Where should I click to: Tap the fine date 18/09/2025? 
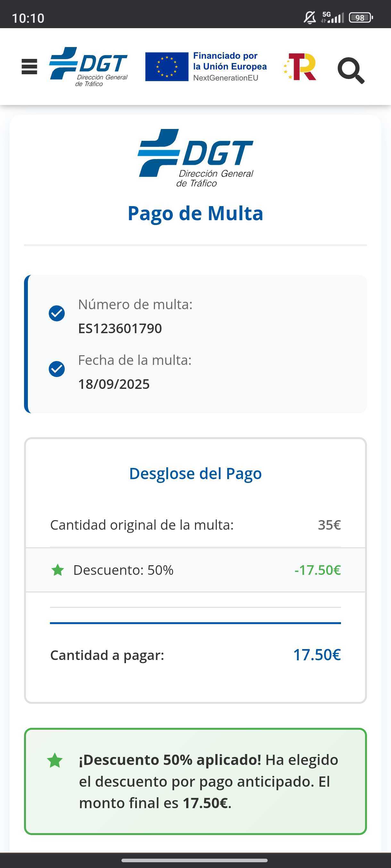tap(114, 384)
